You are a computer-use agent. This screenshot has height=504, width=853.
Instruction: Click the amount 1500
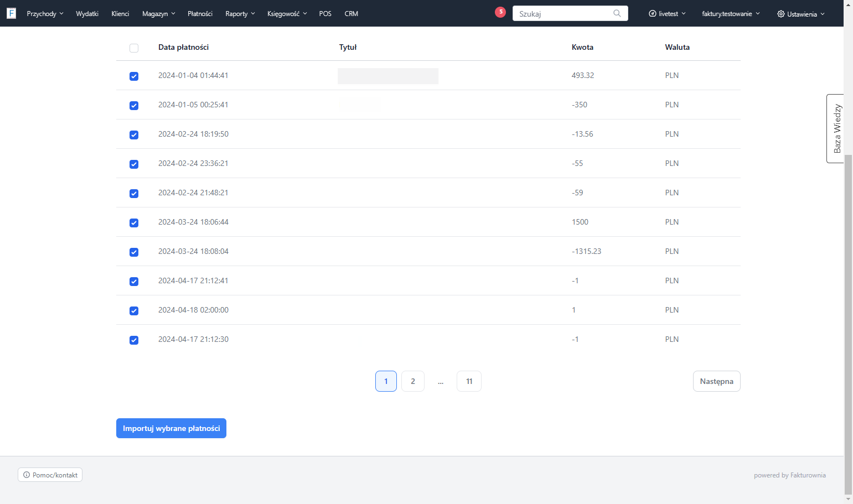pos(580,222)
